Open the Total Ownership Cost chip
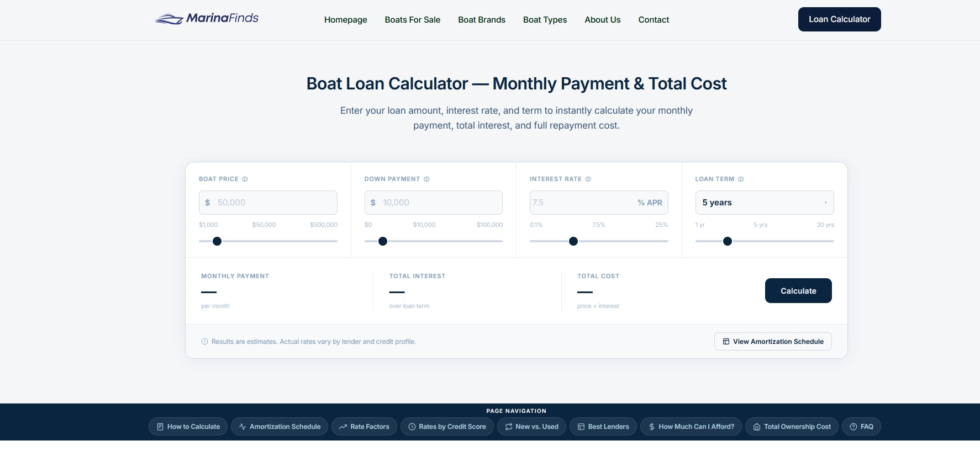Image resolution: width=980 pixels, height=467 pixels. coord(792,427)
